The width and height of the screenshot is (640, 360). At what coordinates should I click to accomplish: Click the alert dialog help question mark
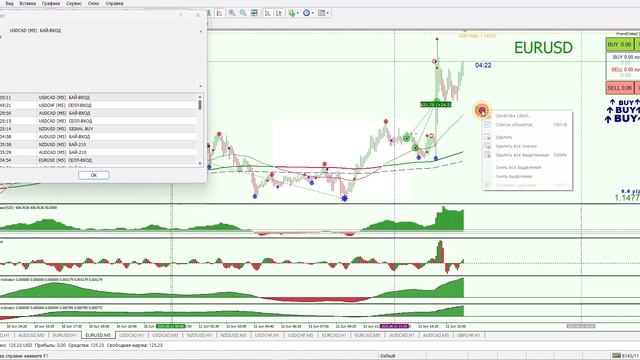(181, 15)
